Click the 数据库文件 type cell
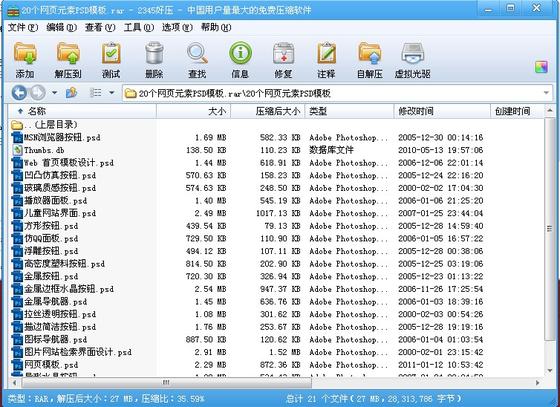 (x=331, y=150)
